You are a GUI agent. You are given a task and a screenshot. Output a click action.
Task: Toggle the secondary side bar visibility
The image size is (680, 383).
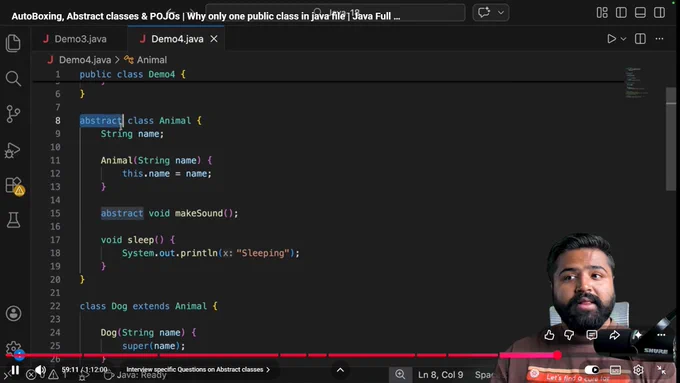(659, 13)
